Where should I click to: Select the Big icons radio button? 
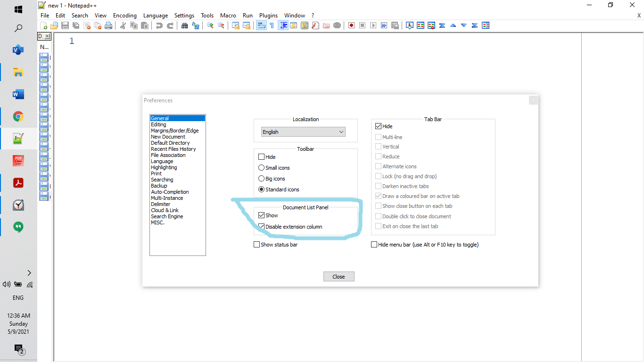pos(261,178)
